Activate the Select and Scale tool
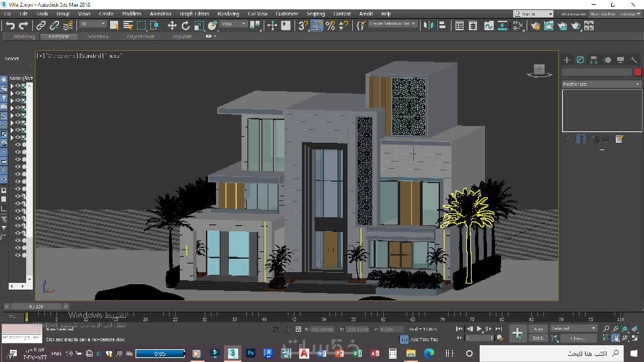The width and height of the screenshot is (644, 362). coord(199,25)
